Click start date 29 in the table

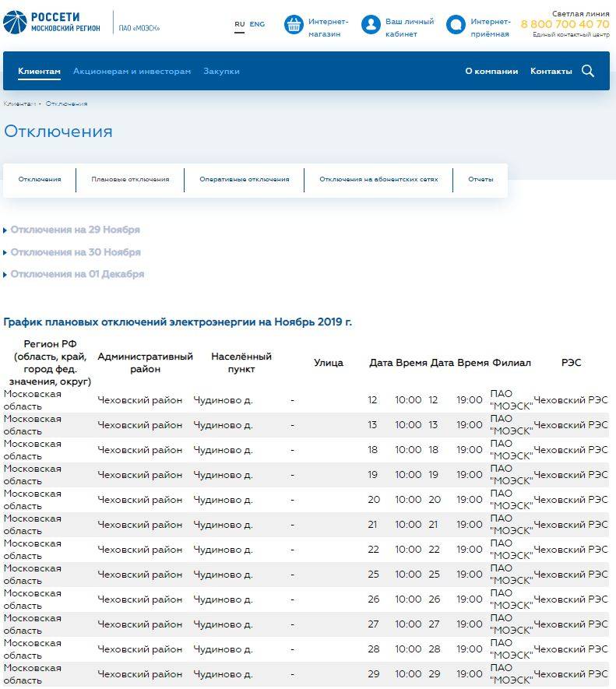tap(373, 674)
